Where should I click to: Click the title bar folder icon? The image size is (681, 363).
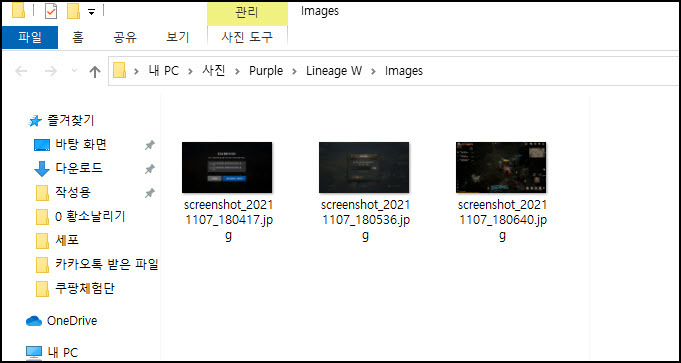click(18, 10)
